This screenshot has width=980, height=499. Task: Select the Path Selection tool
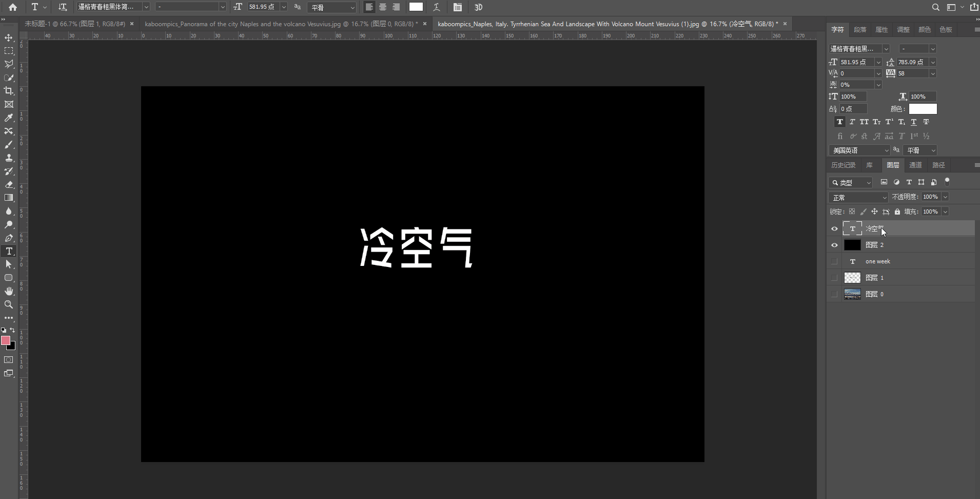[9, 264]
